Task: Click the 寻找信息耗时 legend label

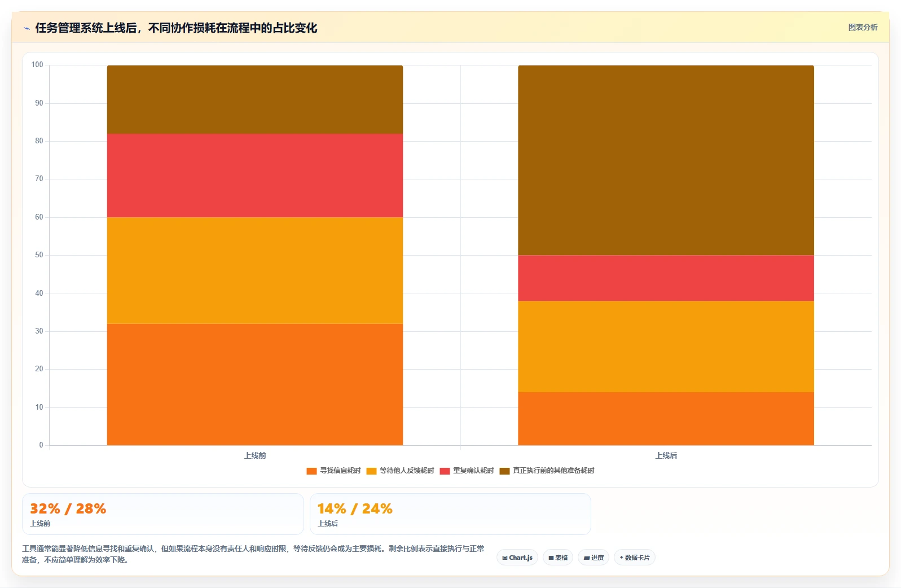Action: 340,471
